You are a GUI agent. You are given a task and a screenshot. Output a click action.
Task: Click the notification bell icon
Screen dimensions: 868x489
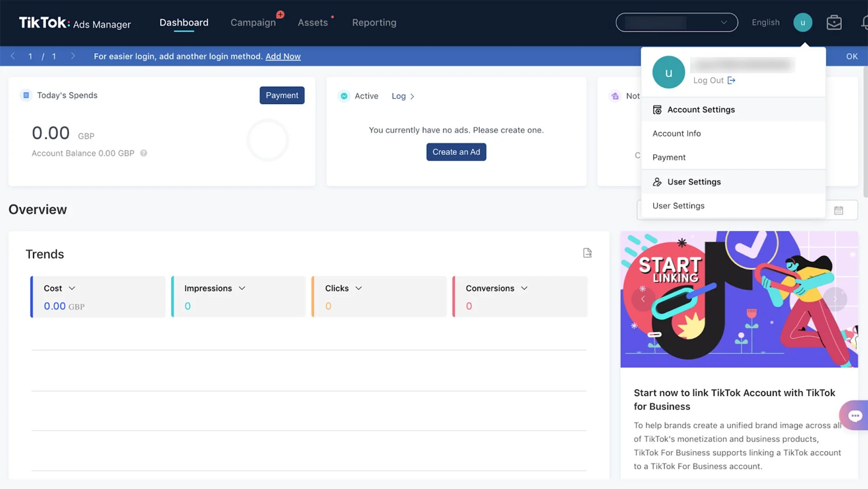tap(864, 23)
